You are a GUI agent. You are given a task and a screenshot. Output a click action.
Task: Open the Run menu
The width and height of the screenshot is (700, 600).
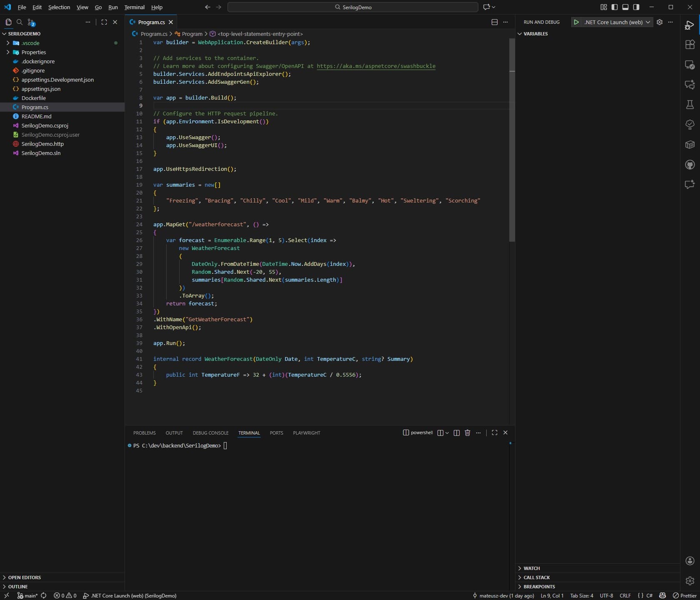click(112, 7)
